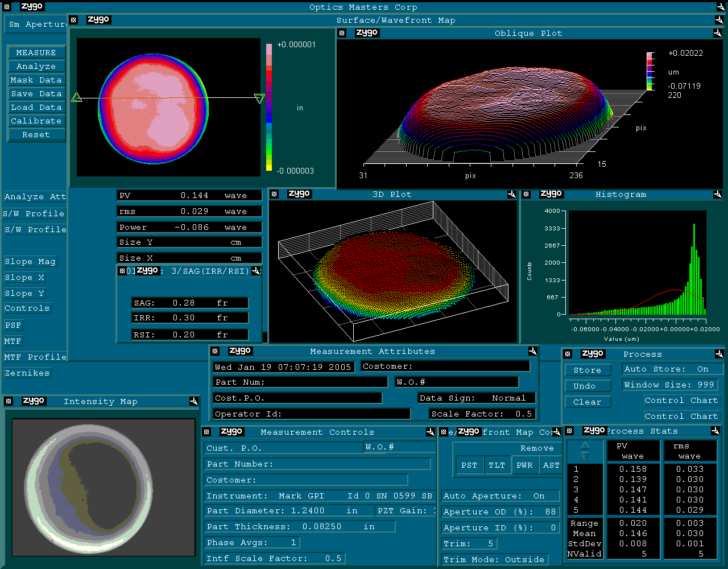Open the Analyze Att menu item
Screen dimensions: 728x569
coord(35,197)
